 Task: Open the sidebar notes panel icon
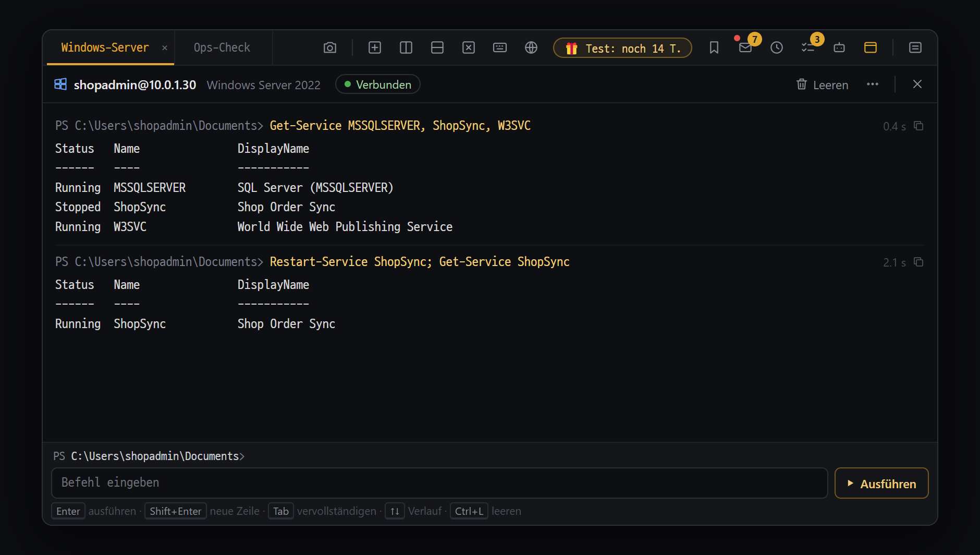click(x=915, y=48)
